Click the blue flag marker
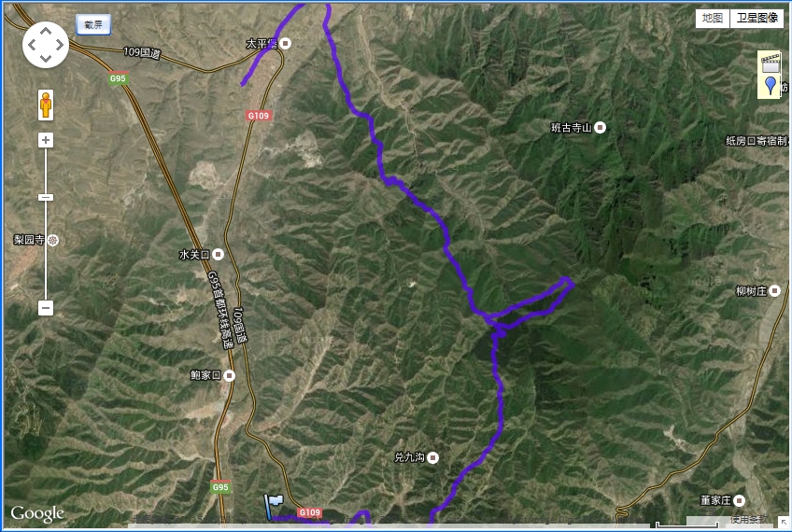Image resolution: width=792 pixels, height=532 pixels. pyautogui.click(x=274, y=506)
